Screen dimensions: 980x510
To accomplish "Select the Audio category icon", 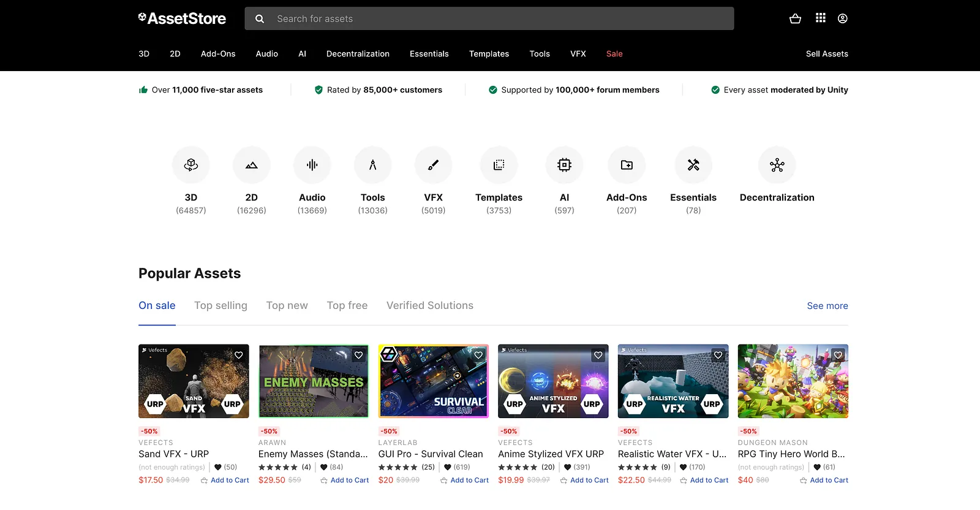I will [312, 165].
